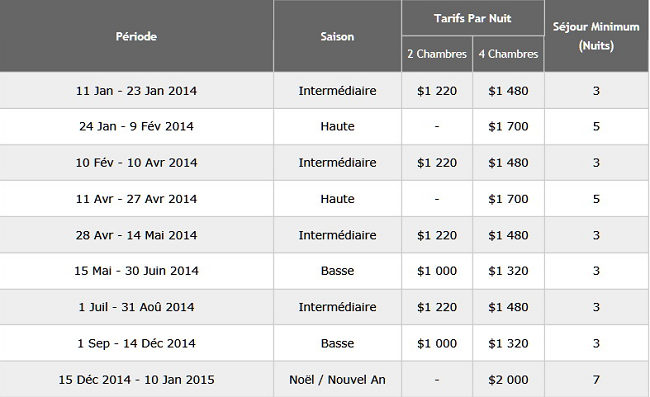Select the 15 Déc 2014 - 10 Jan 2015 period
650x397 pixels.
point(136,380)
